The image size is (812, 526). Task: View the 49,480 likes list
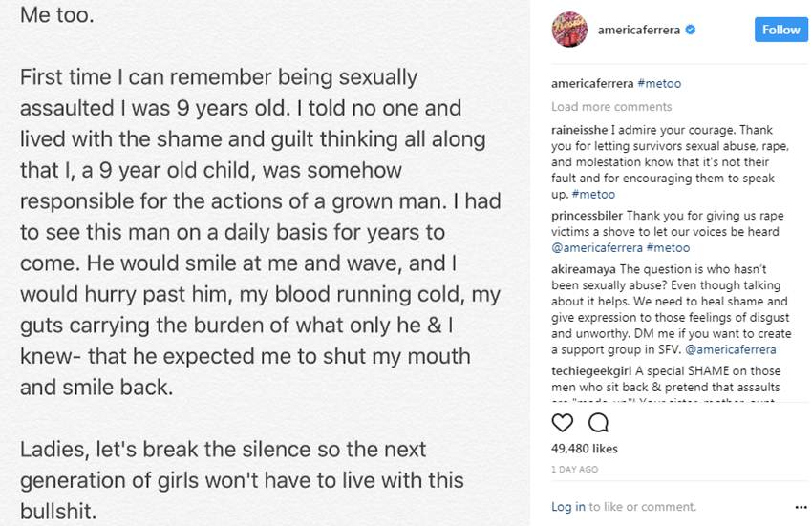coord(585,449)
